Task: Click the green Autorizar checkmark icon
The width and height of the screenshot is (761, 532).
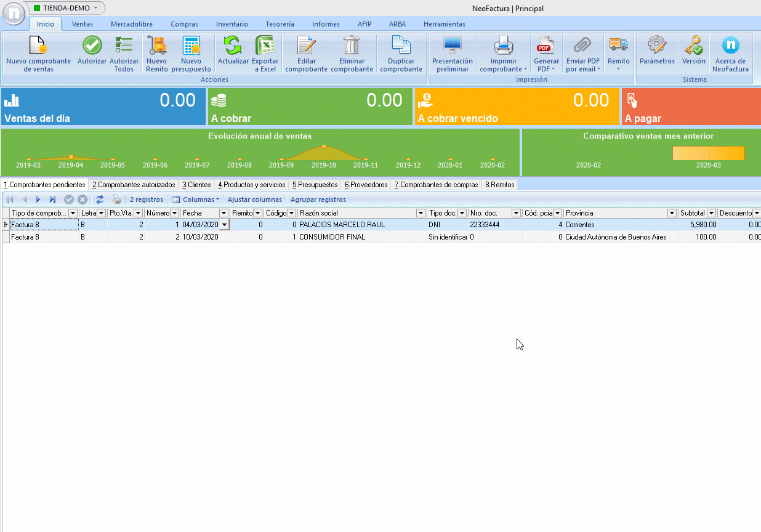Action: [92, 46]
